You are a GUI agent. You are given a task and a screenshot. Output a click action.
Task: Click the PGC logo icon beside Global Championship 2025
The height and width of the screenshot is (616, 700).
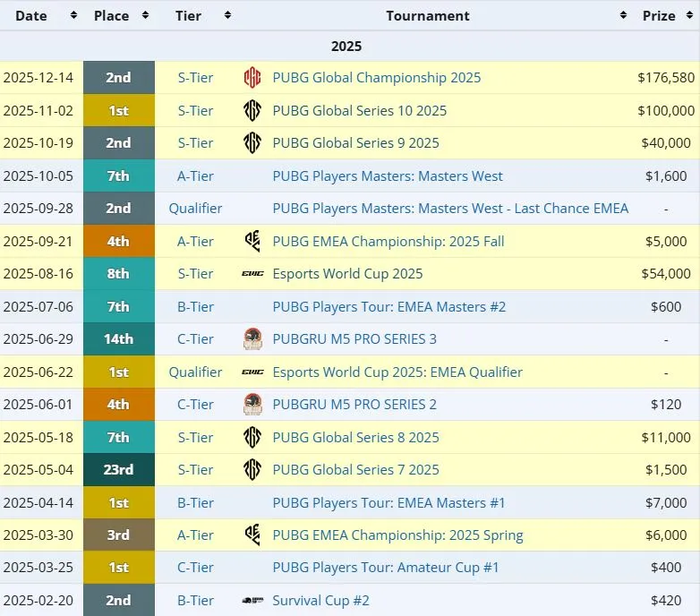click(252, 78)
